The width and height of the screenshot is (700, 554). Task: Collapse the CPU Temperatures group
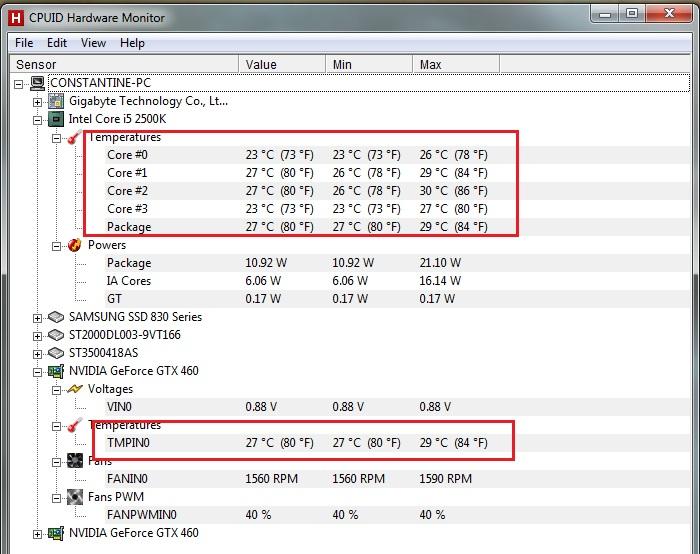pos(56,138)
